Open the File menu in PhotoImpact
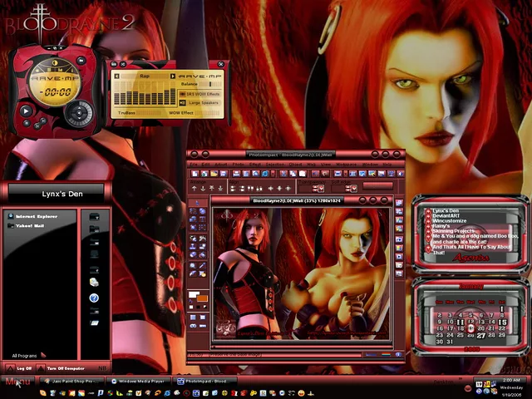Viewport: 532px width, 399px height. [x=194, y=165]
